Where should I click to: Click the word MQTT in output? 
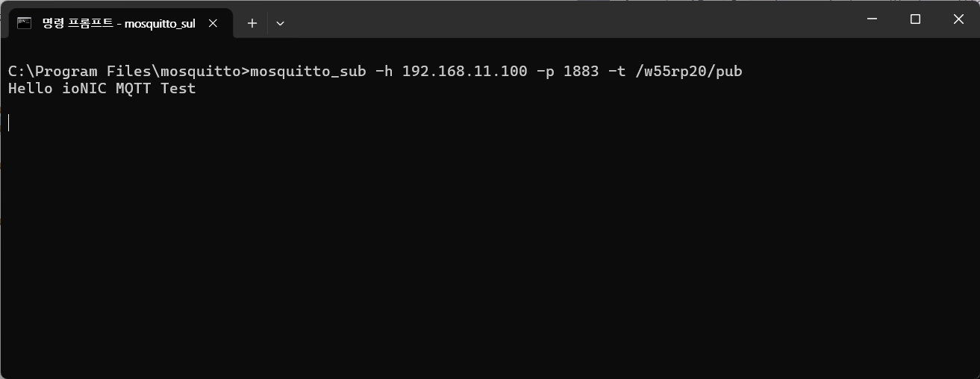pos(134,89)
